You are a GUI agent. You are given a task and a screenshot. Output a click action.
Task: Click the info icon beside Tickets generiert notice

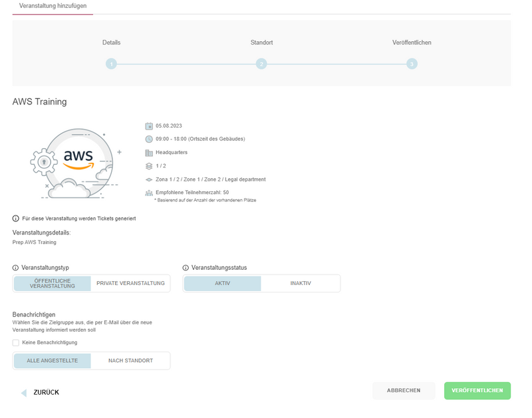pos(15,219)
